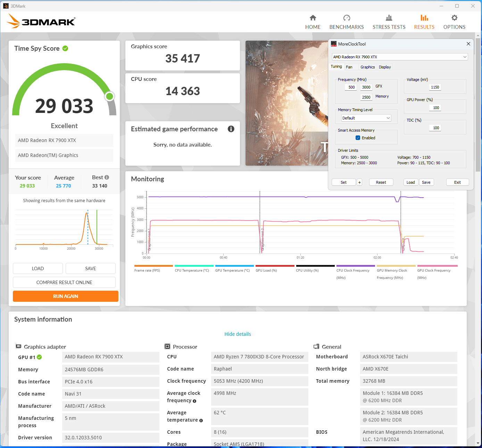This screenshot has height=448, width=482.
Task: Open Stress Tests bar chart icon
Action: pos(389,18)
